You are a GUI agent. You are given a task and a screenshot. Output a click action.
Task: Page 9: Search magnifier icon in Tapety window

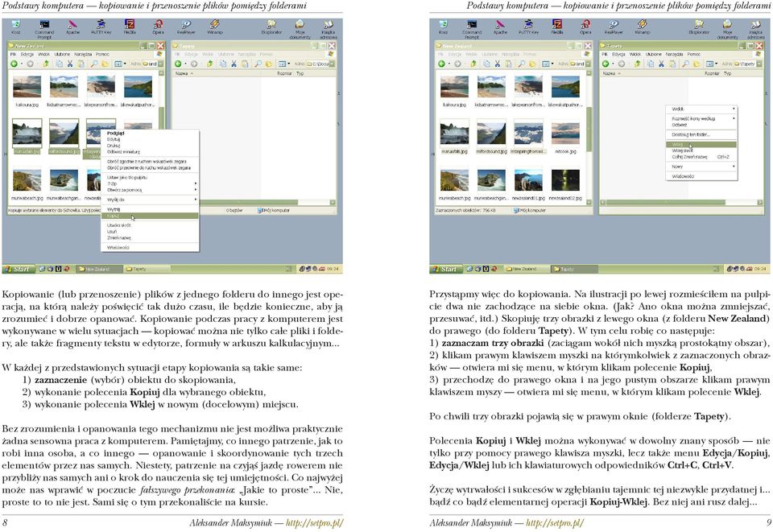click(x=685, y=64)
